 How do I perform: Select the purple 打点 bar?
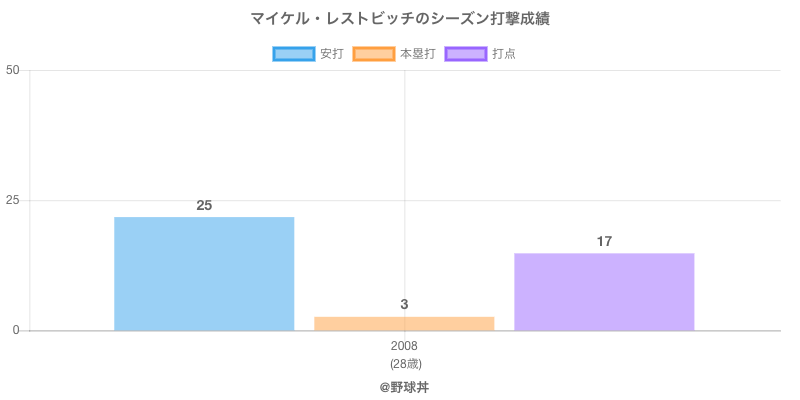pyautogui.click(x=604, y=291)
